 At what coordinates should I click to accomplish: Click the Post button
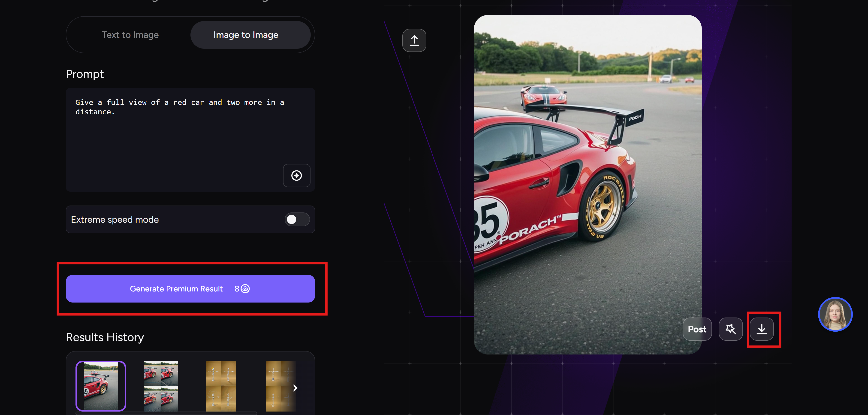point(697,329)
